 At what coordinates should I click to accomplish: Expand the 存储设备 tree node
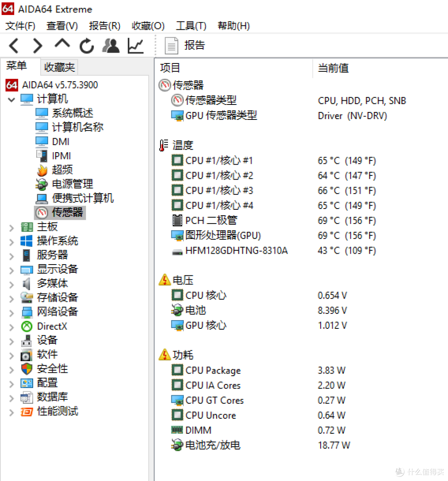11,299
